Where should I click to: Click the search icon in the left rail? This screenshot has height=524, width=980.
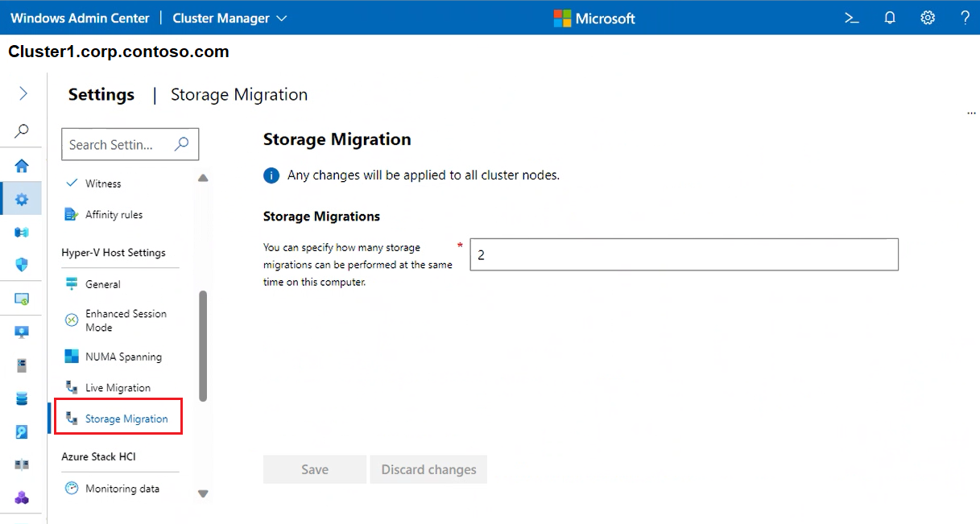23,130
